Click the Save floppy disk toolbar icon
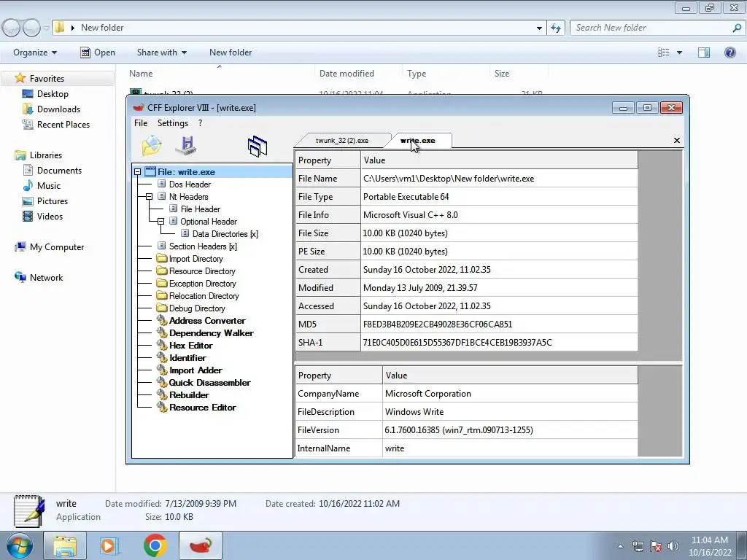 pos(186,145)
